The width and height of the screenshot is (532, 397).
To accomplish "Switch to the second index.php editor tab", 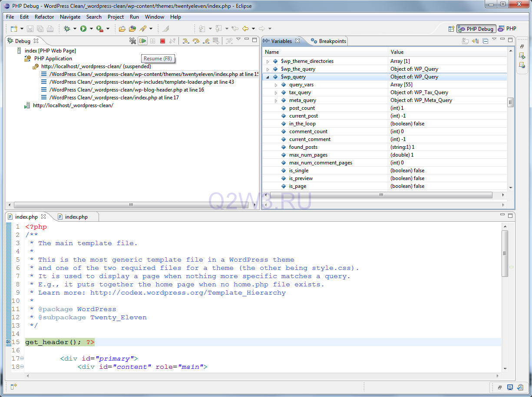I will click(73, 217).
